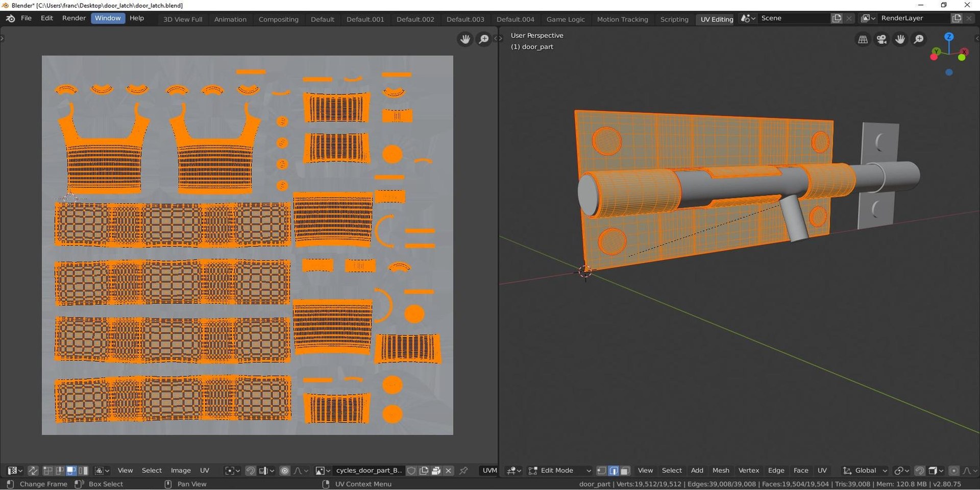Viewport: 980px width, 490px height.
Task: Click the zoom magnifier icon in UV editor
Action: tap(483, 39)
